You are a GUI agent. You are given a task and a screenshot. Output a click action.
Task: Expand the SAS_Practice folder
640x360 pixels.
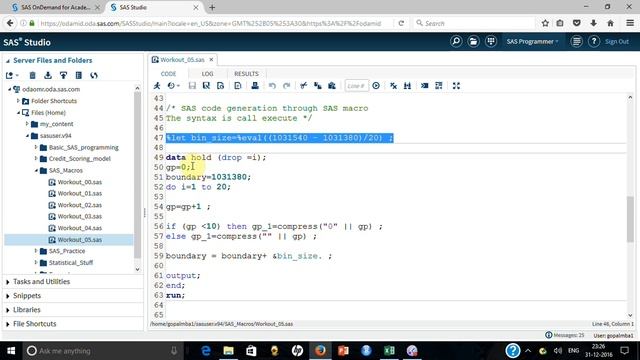coord(36,251)
